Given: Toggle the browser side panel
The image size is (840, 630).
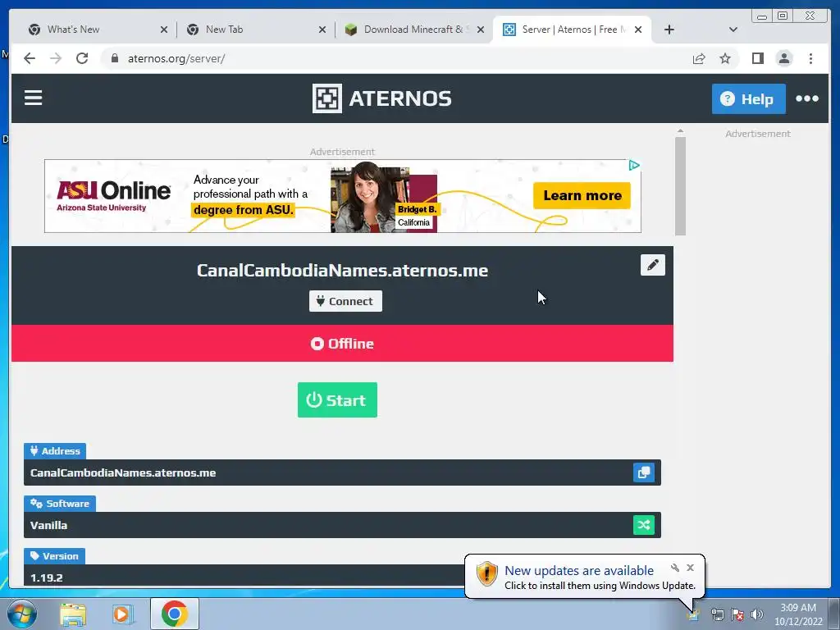Looking at the screenshot, I should coord(757,58).
